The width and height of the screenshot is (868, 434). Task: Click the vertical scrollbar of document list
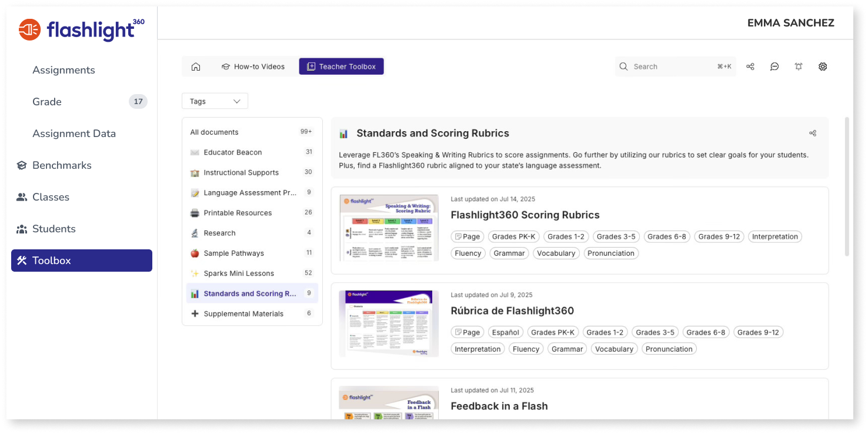coord(847,186)
